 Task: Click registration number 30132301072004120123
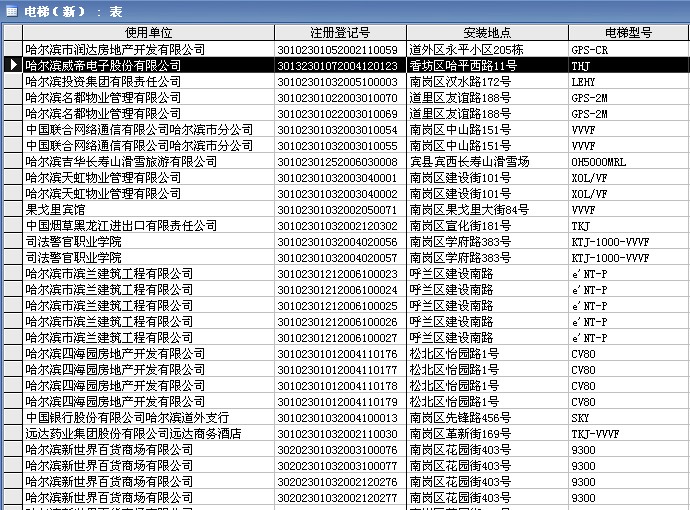point(340,66)
